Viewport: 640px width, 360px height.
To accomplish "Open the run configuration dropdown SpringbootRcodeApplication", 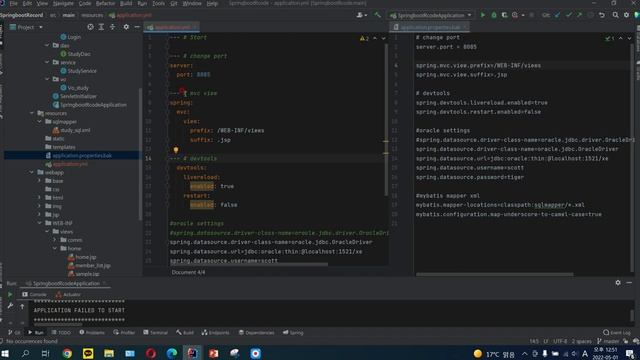I will tap(431, 15).
